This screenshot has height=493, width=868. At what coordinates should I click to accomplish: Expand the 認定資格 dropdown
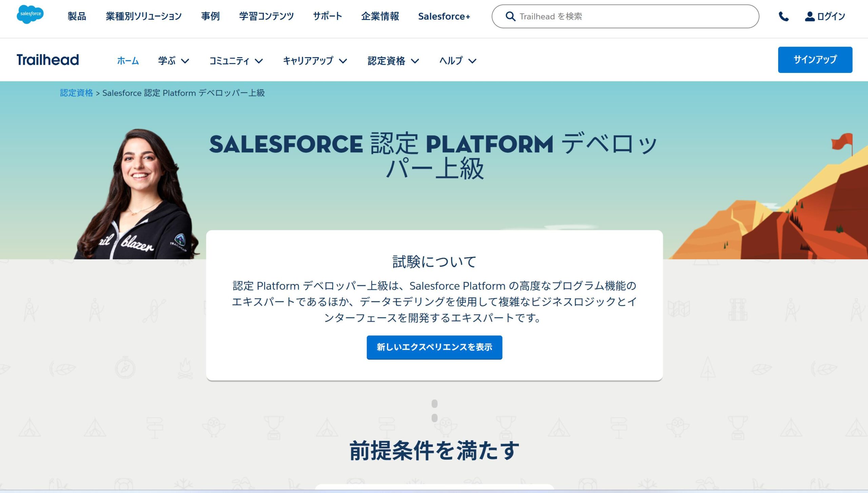click(x=393, y=61)
